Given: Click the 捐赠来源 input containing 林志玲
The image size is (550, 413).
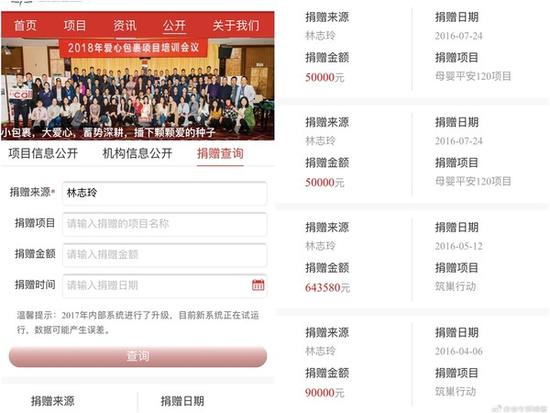Looking at the screenshot, I should point(165,193).
